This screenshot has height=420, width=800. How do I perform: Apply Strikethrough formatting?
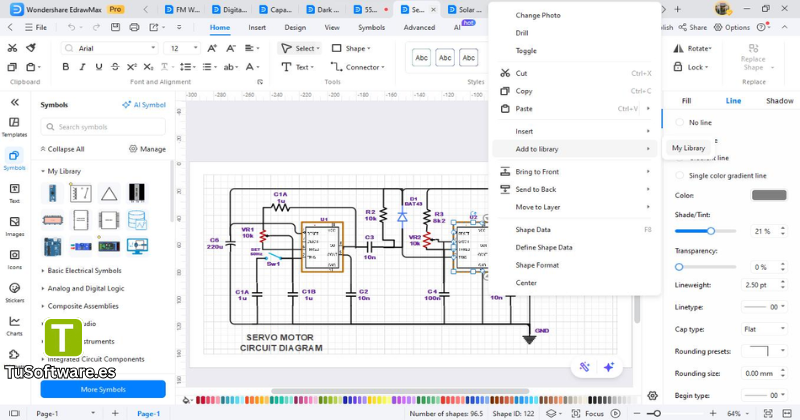coord(115,67)
